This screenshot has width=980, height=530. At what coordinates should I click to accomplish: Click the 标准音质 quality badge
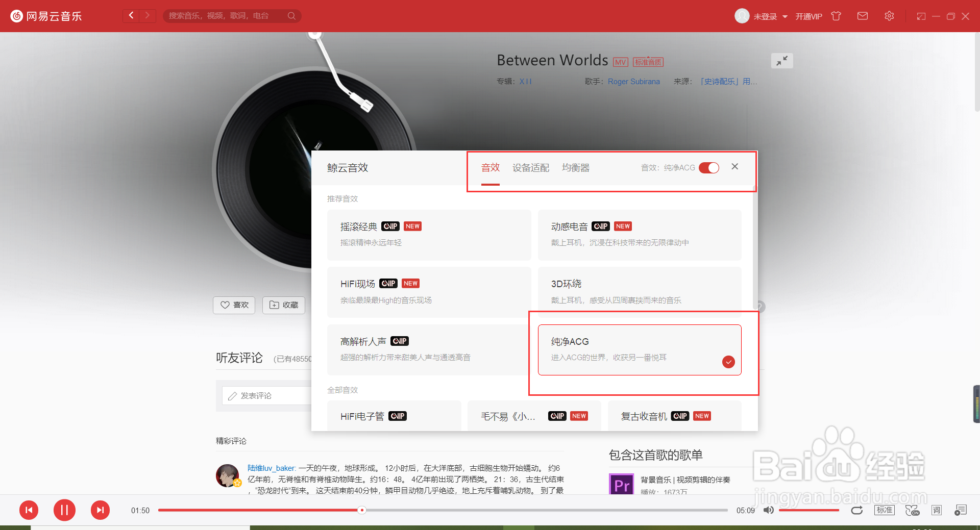[x=648, y=62]
